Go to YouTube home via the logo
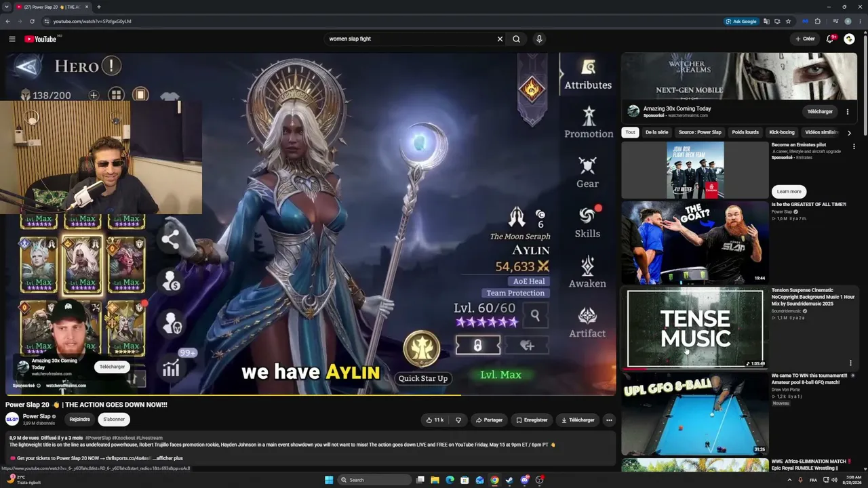The width and height of the screenshot is (868, 488). click(x=41, y=39)
